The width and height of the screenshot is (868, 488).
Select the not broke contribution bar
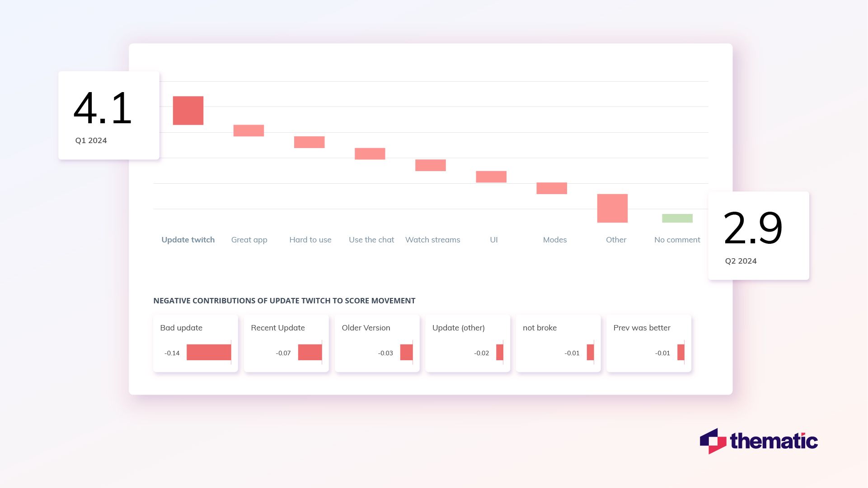click(x=591, y=352)
